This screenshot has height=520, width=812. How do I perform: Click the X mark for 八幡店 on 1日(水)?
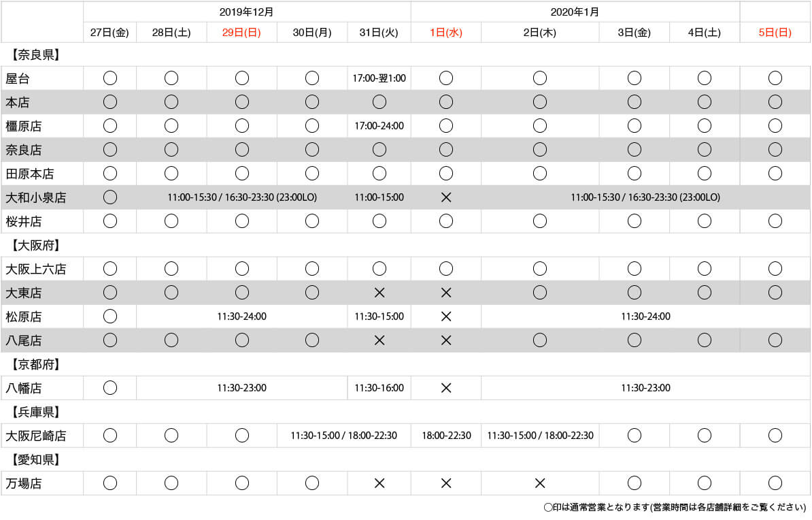[x=446, y=389]
